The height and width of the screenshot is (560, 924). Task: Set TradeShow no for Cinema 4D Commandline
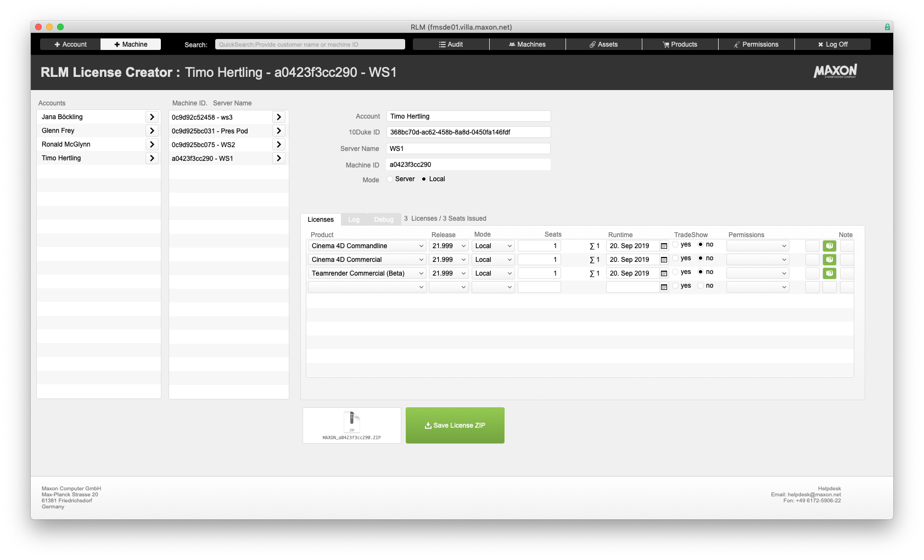701,244
